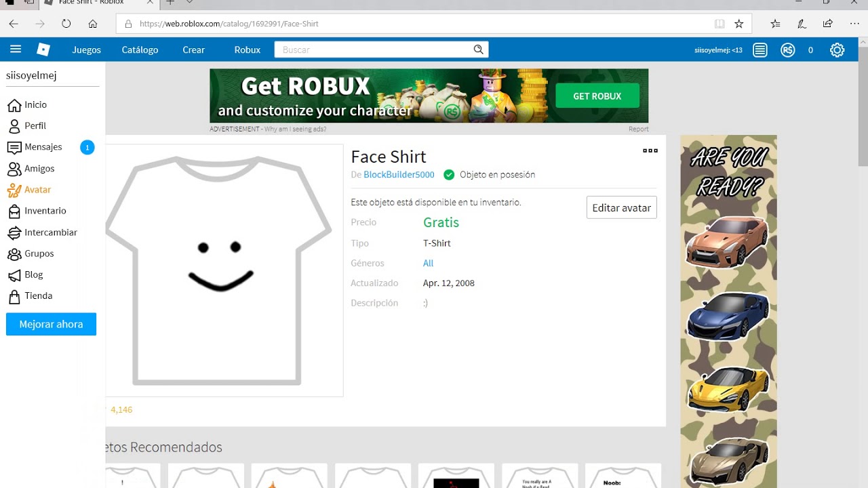
Task: Click inside the Buscar search field
Action: tap(373, 49)
